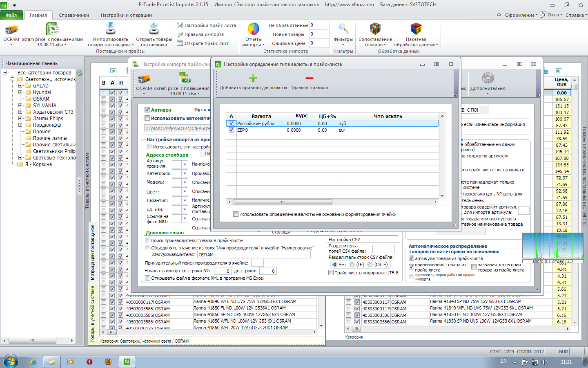The image size is (588, 368).
Task: Switch to the Справочники tab
Action: (74, 15)
